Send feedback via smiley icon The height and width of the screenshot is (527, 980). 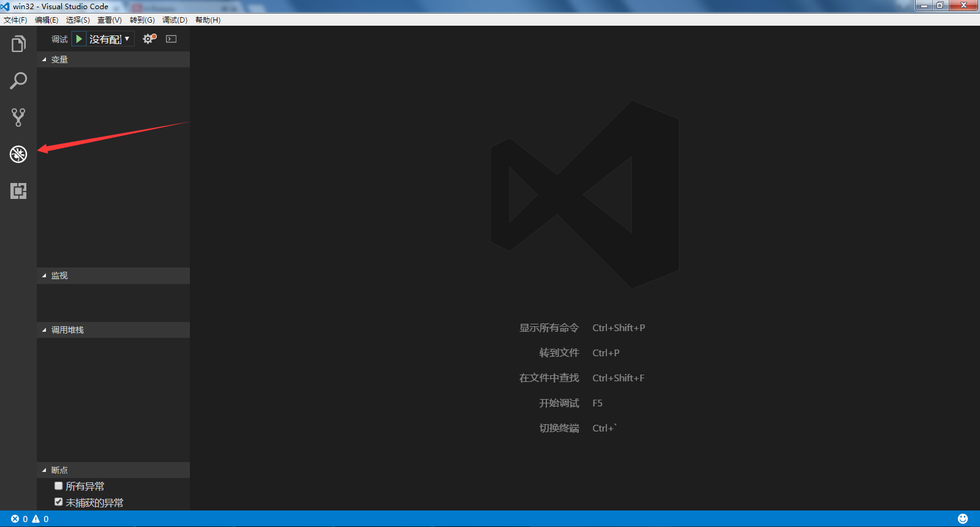click(x=963, y=519)
